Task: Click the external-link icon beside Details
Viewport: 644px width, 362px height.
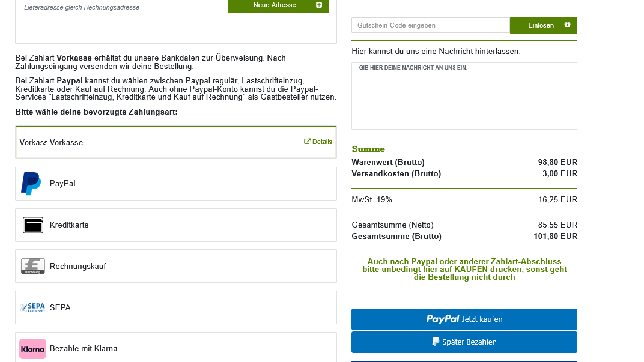Action: [307, 141]
